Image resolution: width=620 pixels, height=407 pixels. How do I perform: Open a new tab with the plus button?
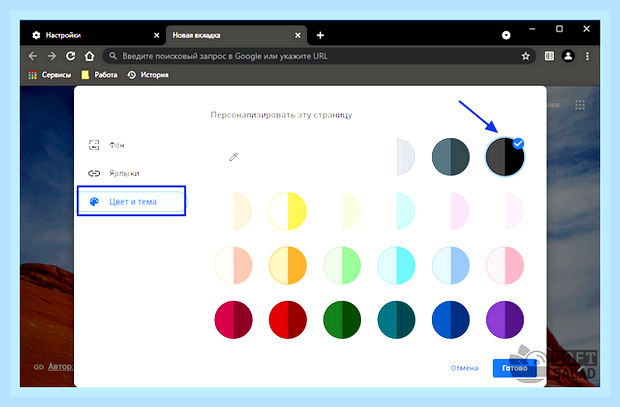point(320,35)
